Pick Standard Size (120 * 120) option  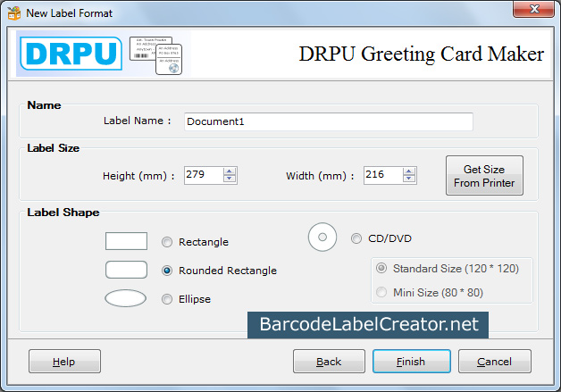click(x=381, y=268)
